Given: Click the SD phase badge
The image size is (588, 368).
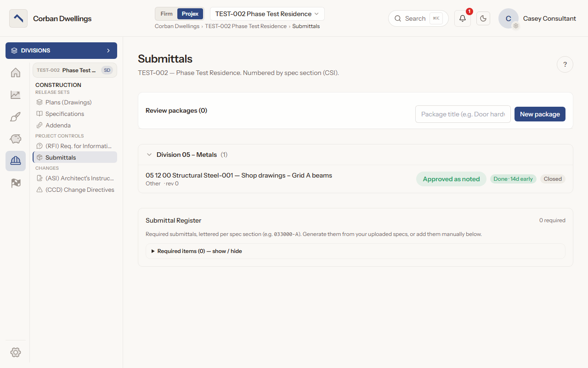Looking at the screenshot, I should (107, 70).
